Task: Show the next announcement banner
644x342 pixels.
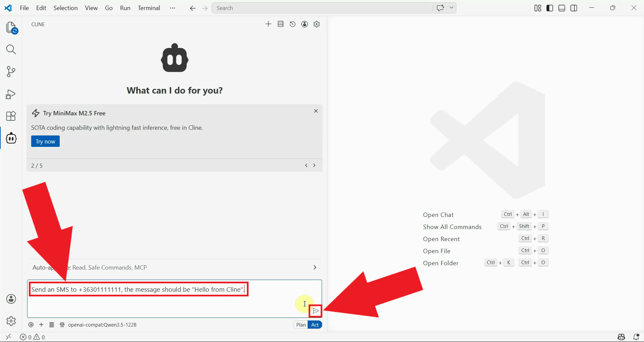Action: tap(314, 165)
